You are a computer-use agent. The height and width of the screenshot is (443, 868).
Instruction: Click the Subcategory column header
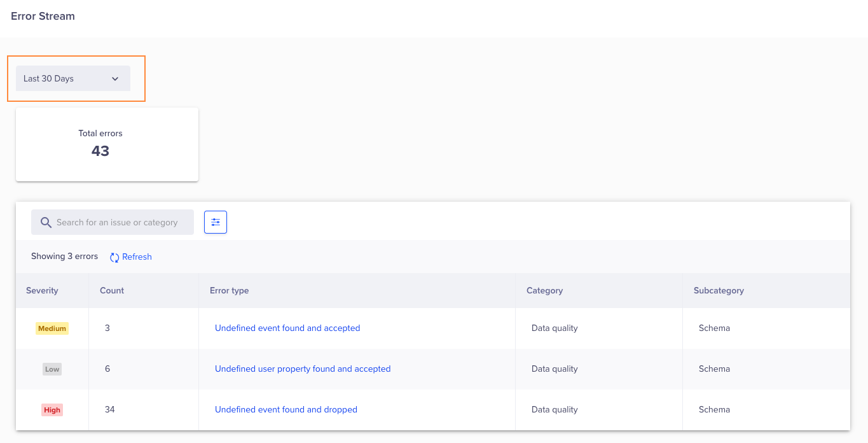coord(719,290)
